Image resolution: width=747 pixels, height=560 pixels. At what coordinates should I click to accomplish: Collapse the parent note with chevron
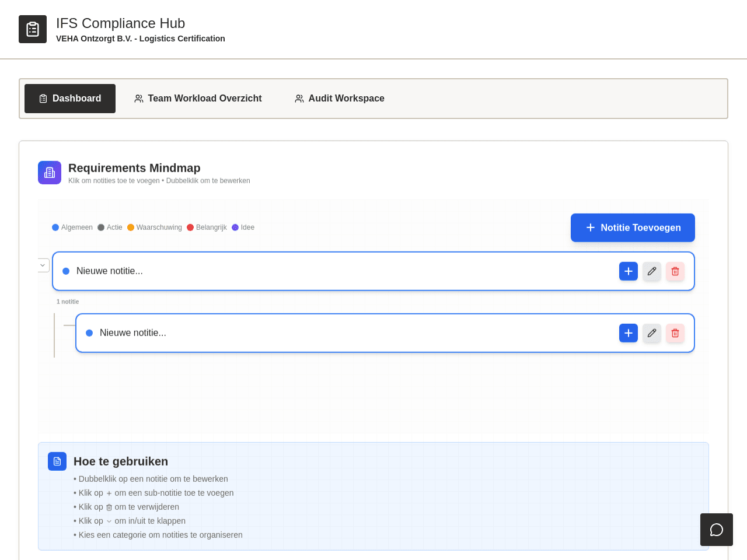pyautogui.click(x=43, y=265)
